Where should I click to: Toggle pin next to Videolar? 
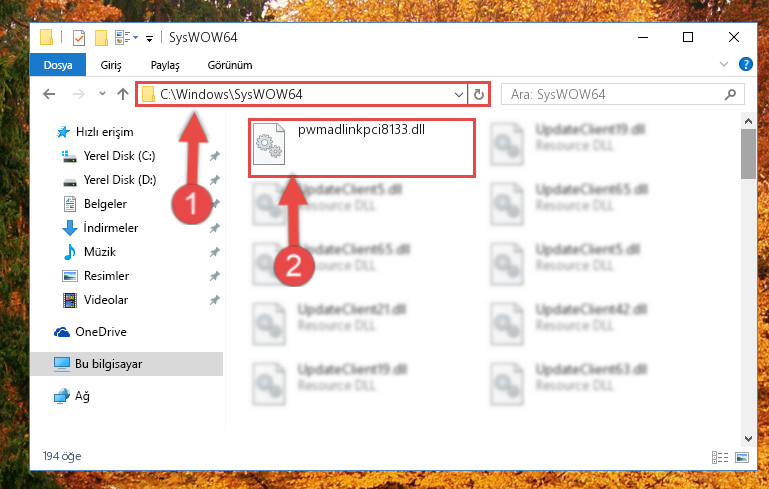coord(214,300)
